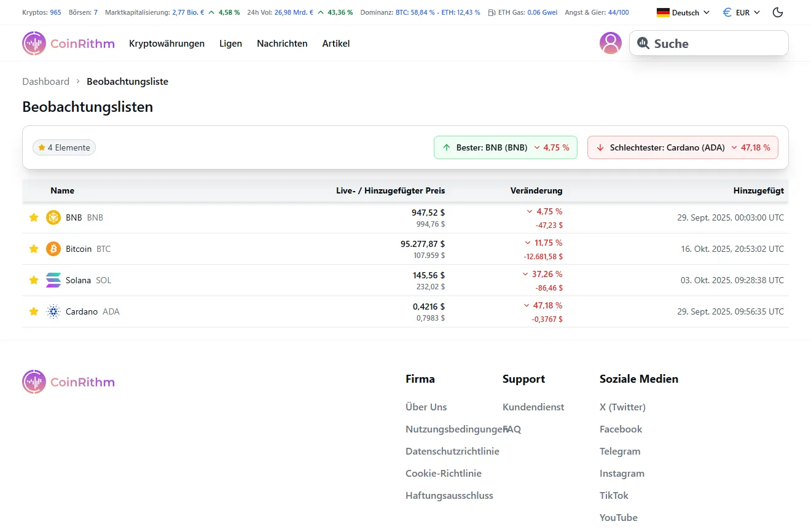
Task: Open the Kryptowährungen menu item
Action: tap(167, 43)
